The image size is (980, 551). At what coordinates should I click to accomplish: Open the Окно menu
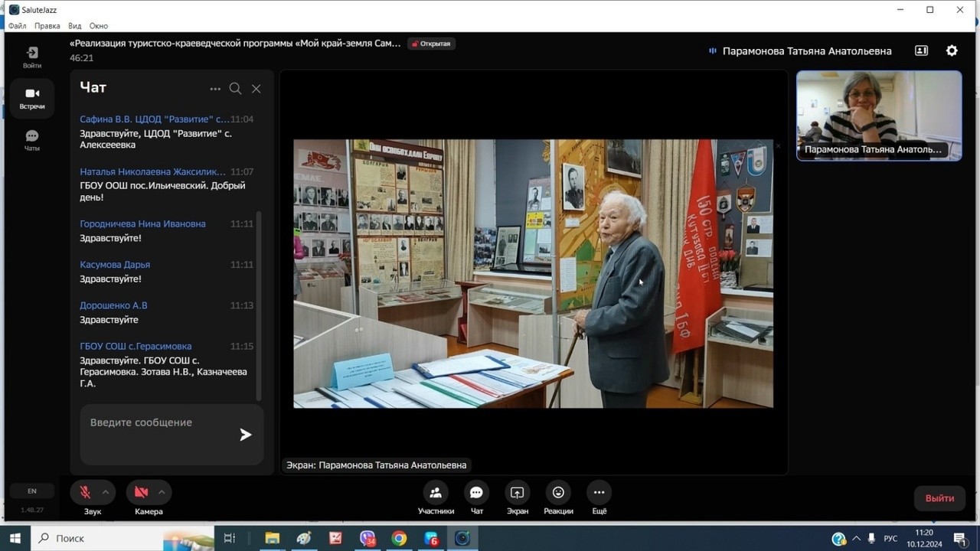pos(99,26)
